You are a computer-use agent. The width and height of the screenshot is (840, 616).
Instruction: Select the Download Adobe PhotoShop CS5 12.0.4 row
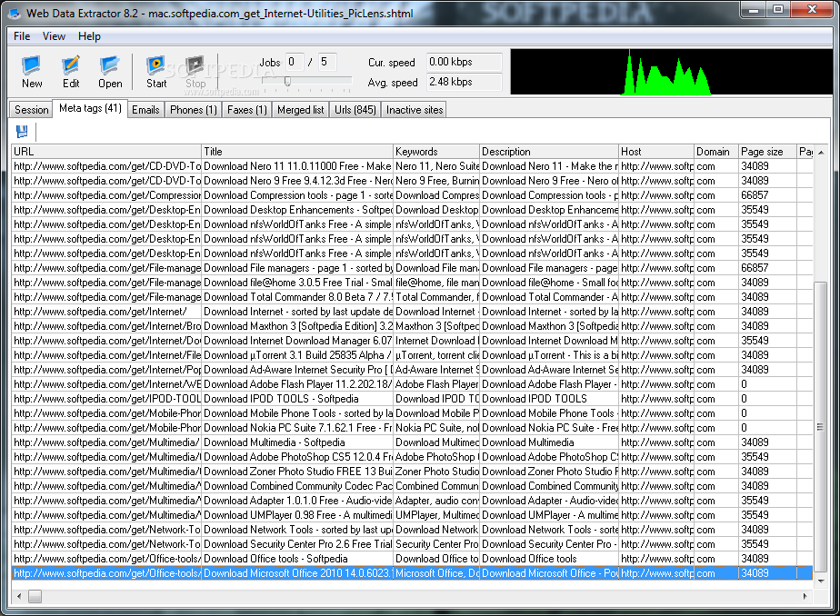[x=412, y=456]
